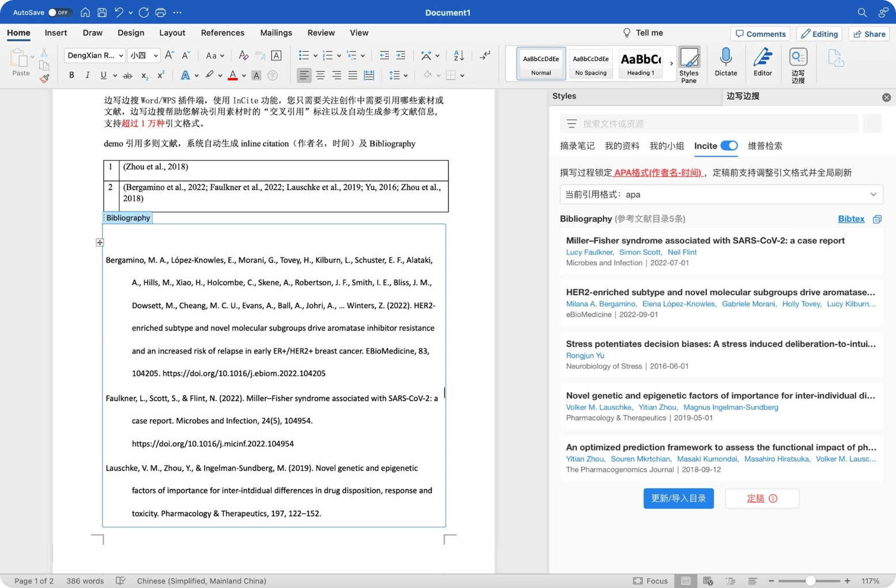Clear all formatting
This screenshot has width=896, height=588.
[x=243, y=55]
